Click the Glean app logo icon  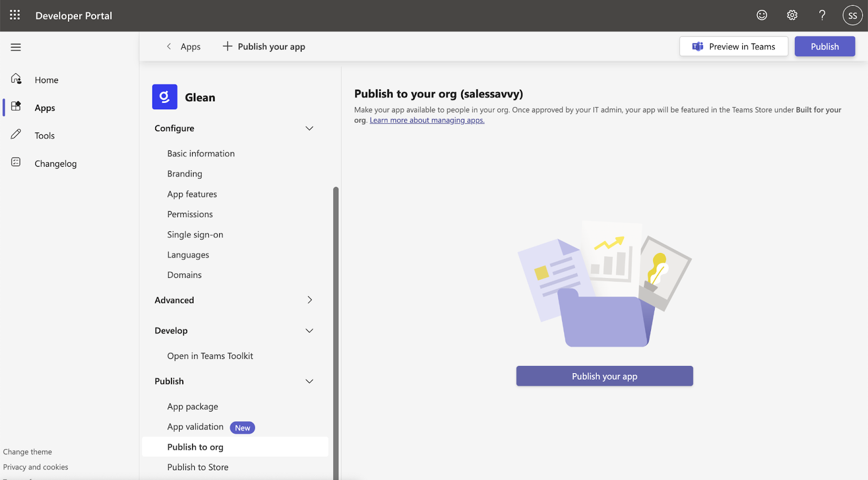164,97
